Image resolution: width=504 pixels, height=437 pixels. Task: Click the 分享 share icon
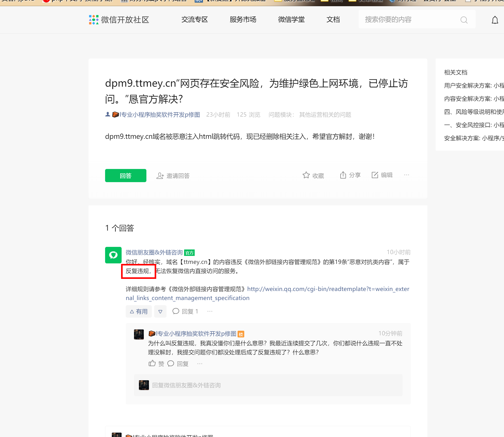tap(343, 175)
